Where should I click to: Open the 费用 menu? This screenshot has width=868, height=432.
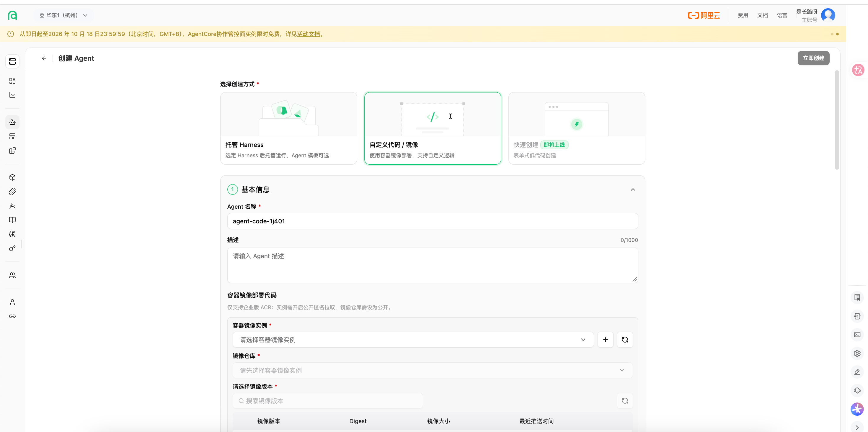coord(743,15)
